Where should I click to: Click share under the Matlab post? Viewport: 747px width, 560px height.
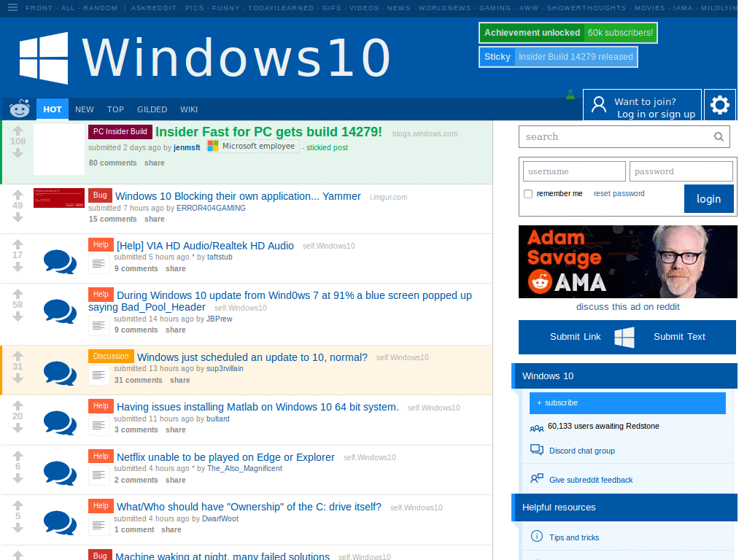pyautogui.click(x=175, y=429)
